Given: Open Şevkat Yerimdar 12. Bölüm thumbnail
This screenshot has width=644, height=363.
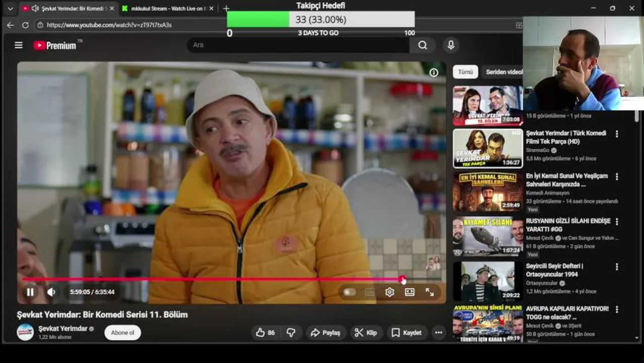Looking at the screenshot, I should pos(488,106).
